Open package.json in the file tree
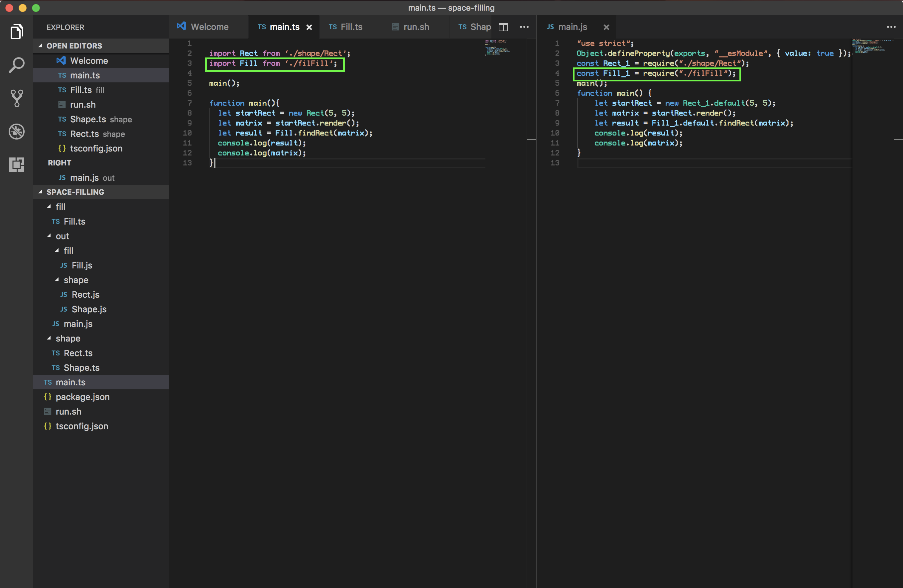The width and height of the screenshot is (903, 588). pyautogui.click(x=82, y=397)
